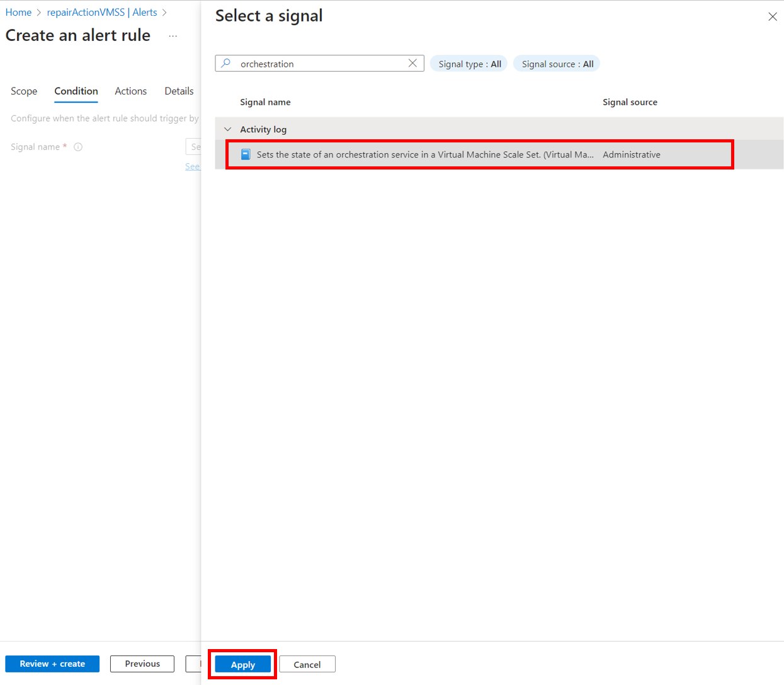Select the orchestration service state signal row
This screenshot has width=784, height=685.
click(416, 154)
